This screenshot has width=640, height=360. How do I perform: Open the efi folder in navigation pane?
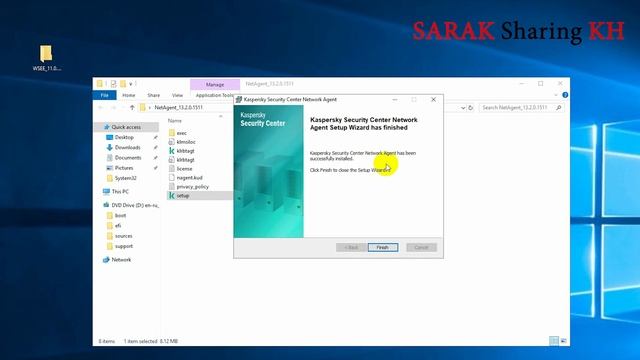click(x=118, y=226)
